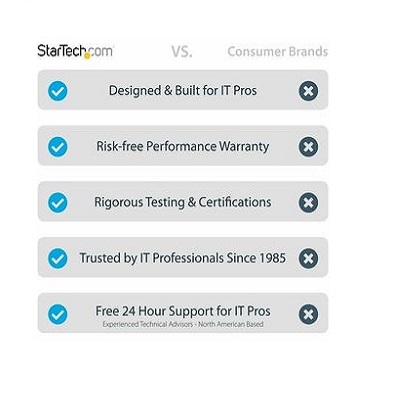400x400 pixels.
Task: Click the VS. label
Action: [182, 52]
